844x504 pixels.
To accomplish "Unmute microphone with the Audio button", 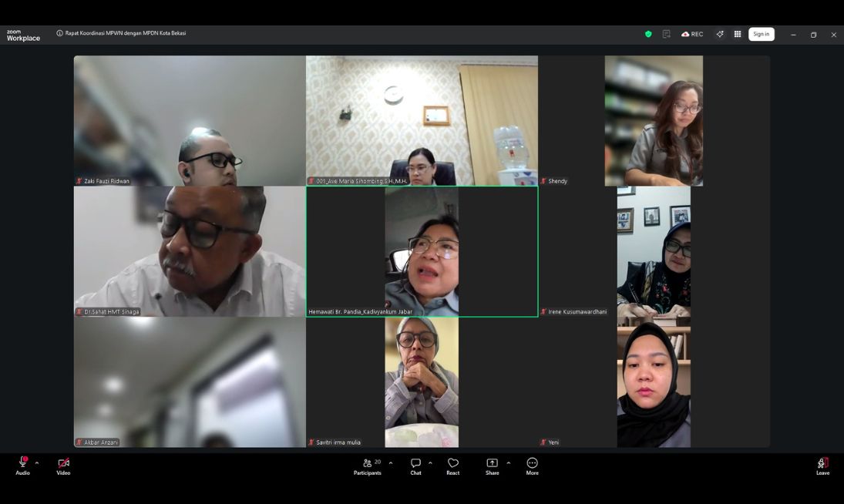I will [23, 465].
